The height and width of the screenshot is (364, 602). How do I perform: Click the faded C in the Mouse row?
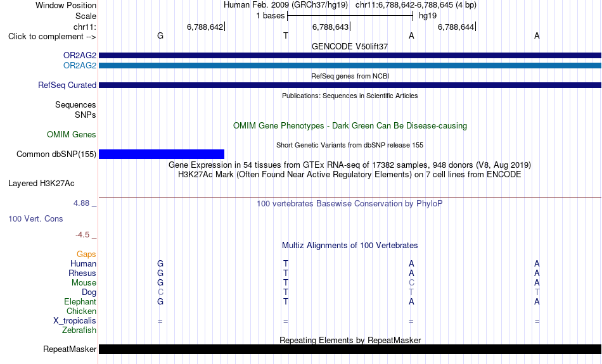(411, 283)
